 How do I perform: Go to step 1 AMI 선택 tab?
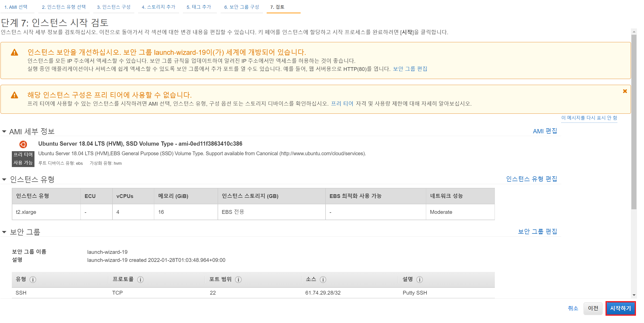pyautogui.click(x=16, y=7)
